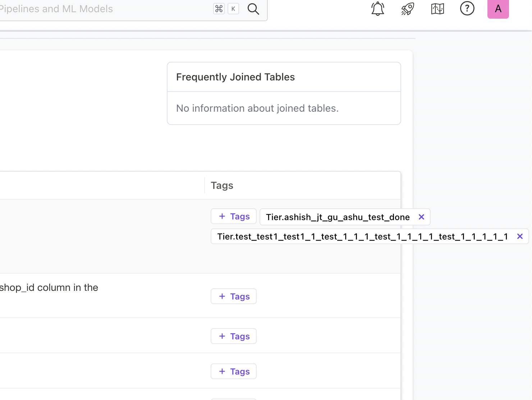Viewport: 532px width, 400px height.
Task: Click the Tags column header
Action: coord(222,186)
